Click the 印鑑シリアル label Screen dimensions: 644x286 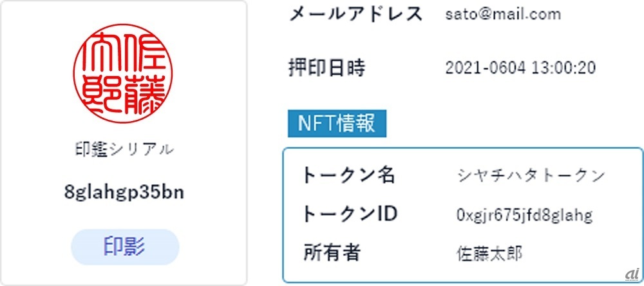(124, 149)
